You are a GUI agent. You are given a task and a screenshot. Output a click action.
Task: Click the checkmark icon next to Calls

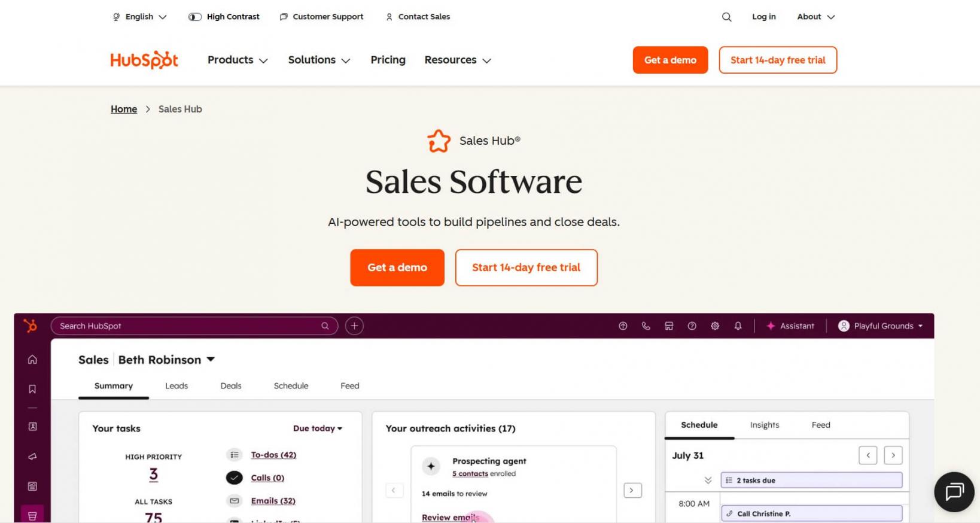[x=234, y=478]
